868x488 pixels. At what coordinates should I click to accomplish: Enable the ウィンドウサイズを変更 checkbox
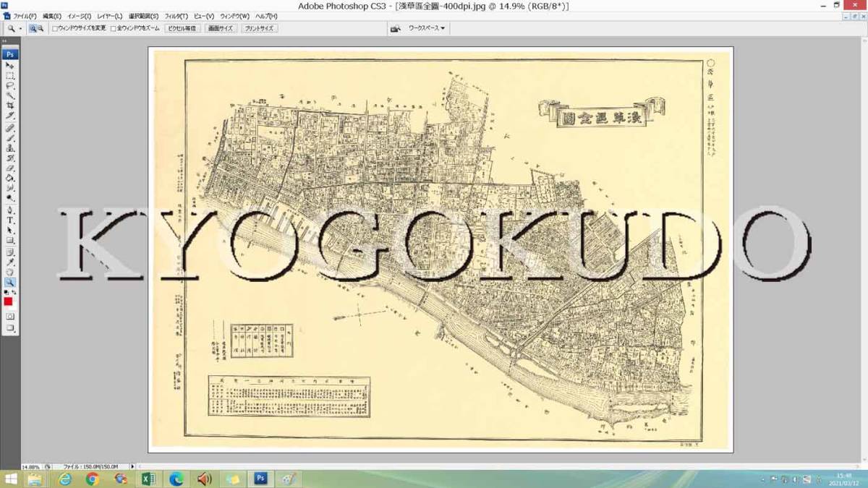pos(55,27)
